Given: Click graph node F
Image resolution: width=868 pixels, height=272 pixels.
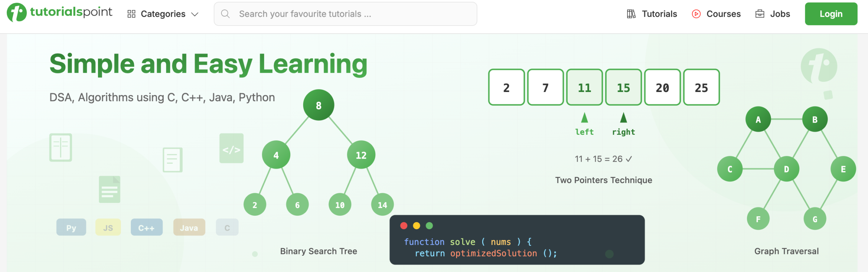Looking at the screenshot, I should pyautogui.click(x=758, y=219).
